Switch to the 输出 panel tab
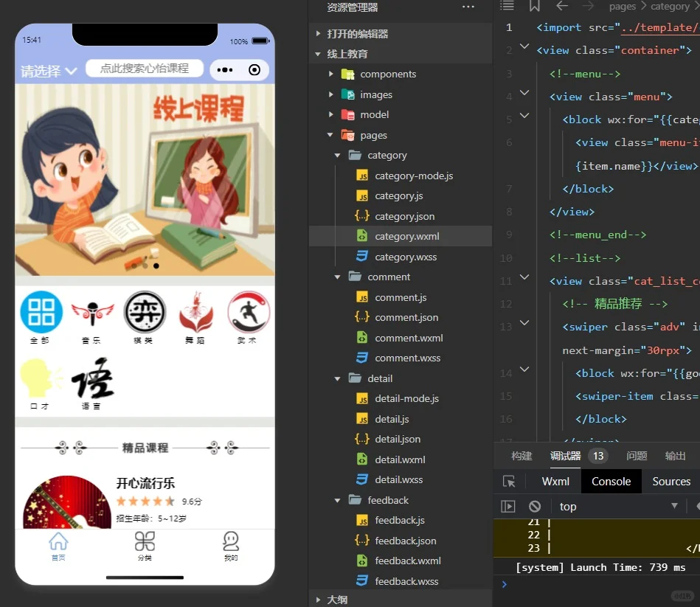The width and height of the screenshot is (700, 607). coord(674,456)
